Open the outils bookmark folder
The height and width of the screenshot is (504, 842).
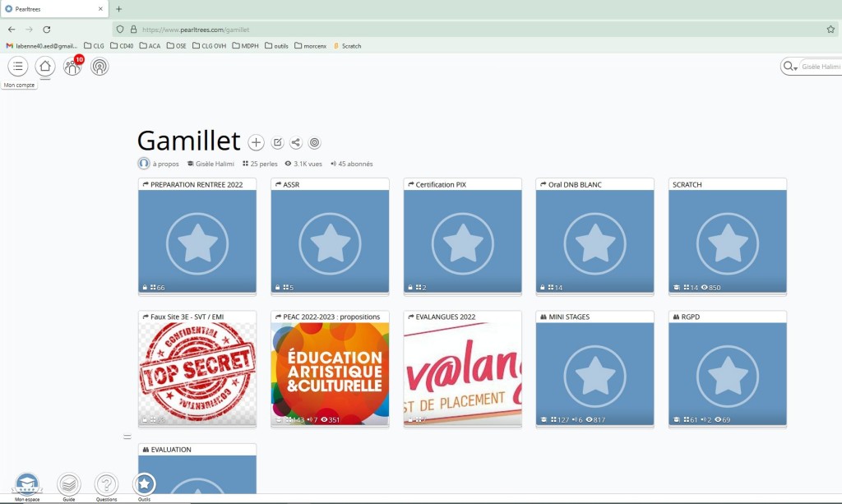coord(276,46)
